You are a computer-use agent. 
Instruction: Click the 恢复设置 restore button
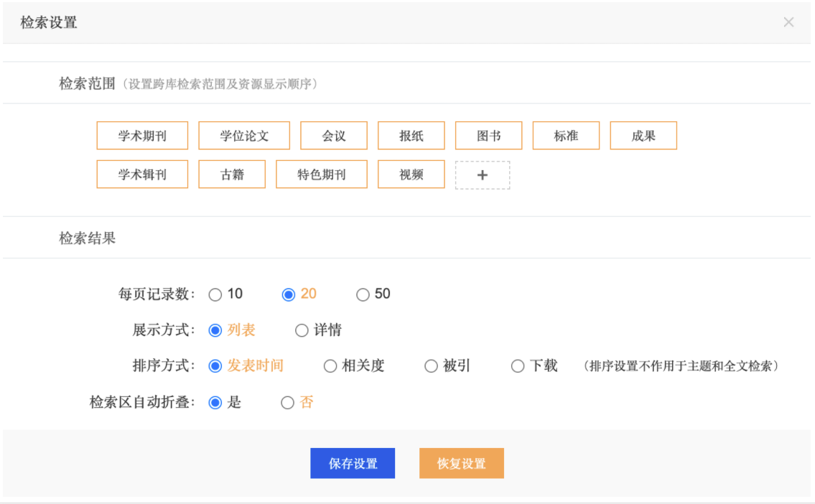(x=461, y=463)
